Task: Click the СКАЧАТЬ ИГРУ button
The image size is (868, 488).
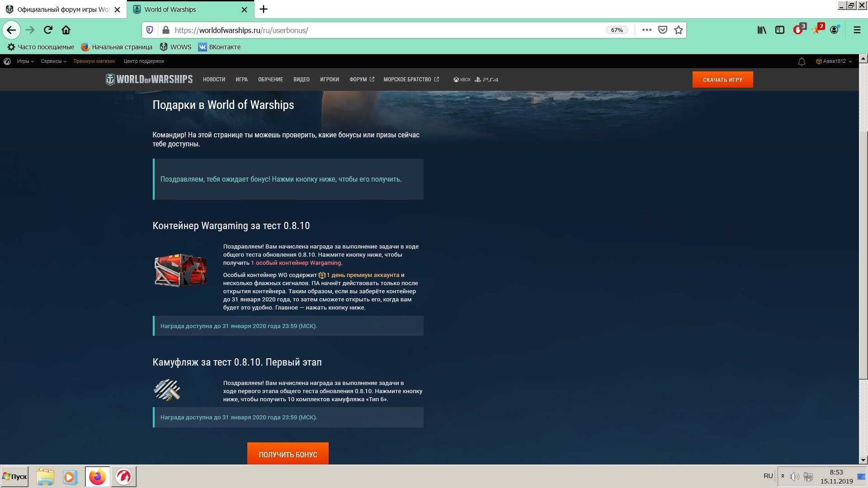Action: point(722,80)
